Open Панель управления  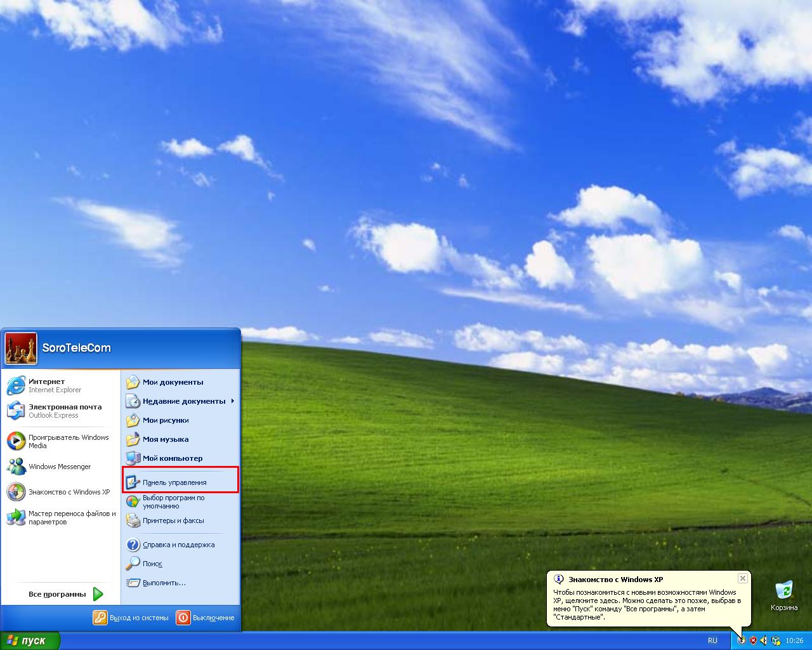tap(174, 482)
